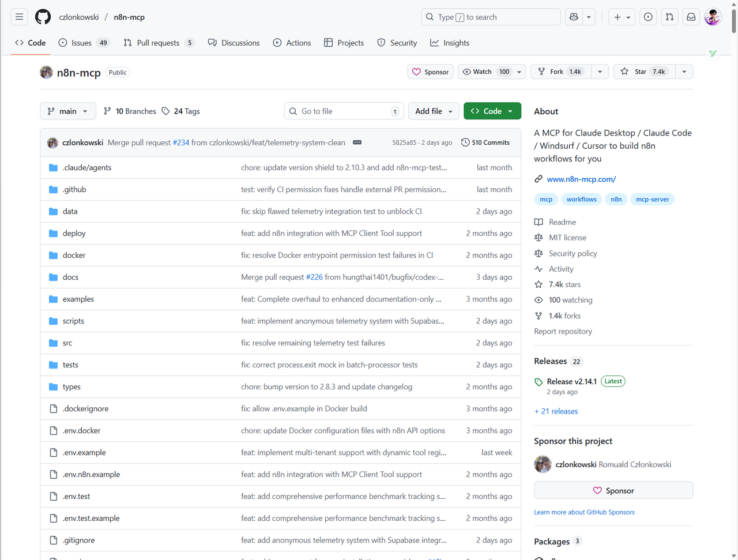Image resolution: width=738 pixels, height=560 pixels.
Task: Expand the fork options dropdown arrow
Action: click(x=600, y=72)
